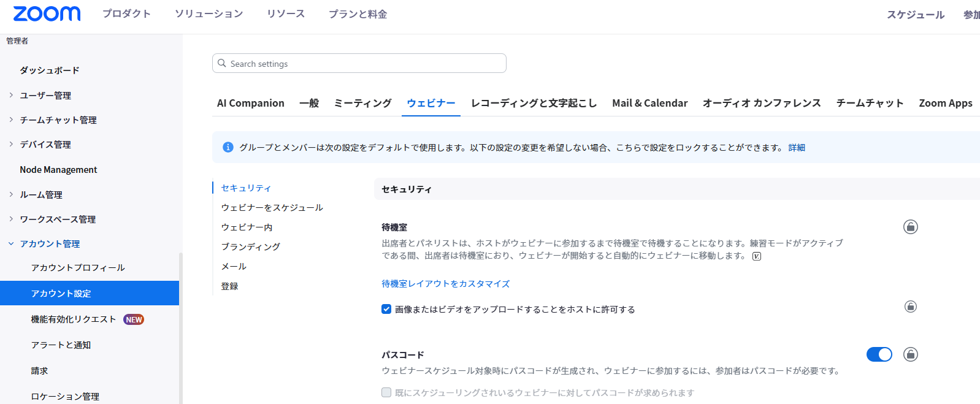Click the Zoom logo
Image resolution: width=980 pixels, height=404 pixels.
coord(47,13)
